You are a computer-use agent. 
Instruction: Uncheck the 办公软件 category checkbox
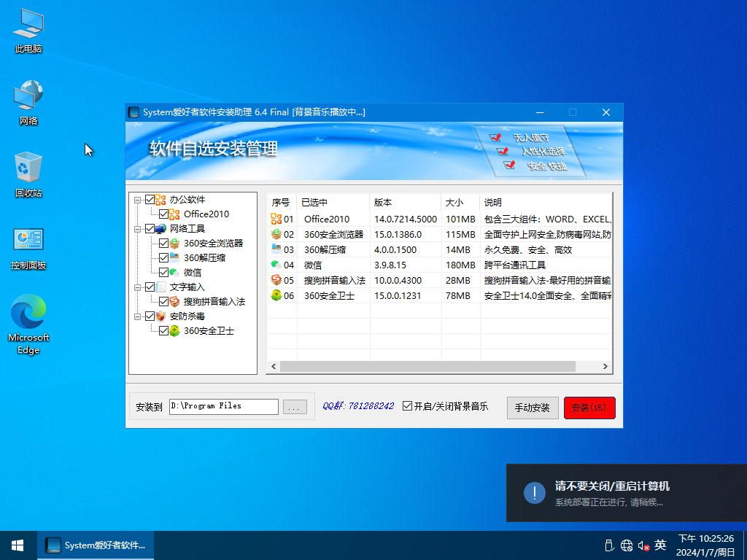pyautogui.click(x=150, y=200)
